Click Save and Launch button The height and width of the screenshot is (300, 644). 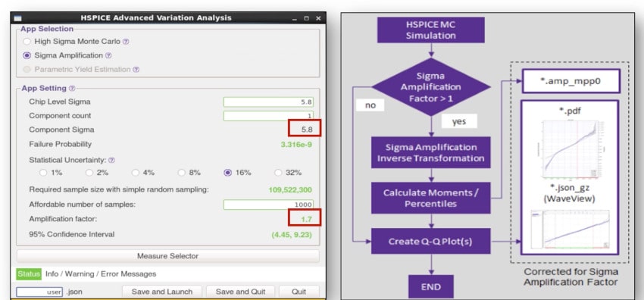[162, 292]
